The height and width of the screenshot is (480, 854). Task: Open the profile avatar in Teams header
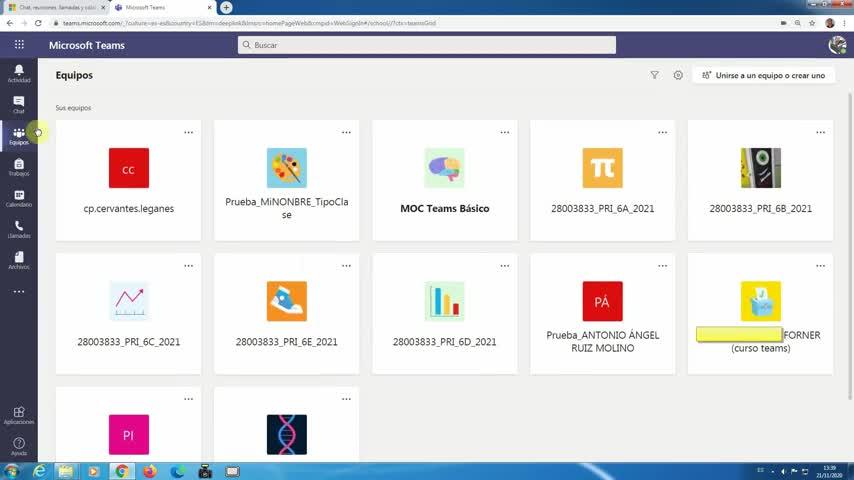click(x=838, y=45)
